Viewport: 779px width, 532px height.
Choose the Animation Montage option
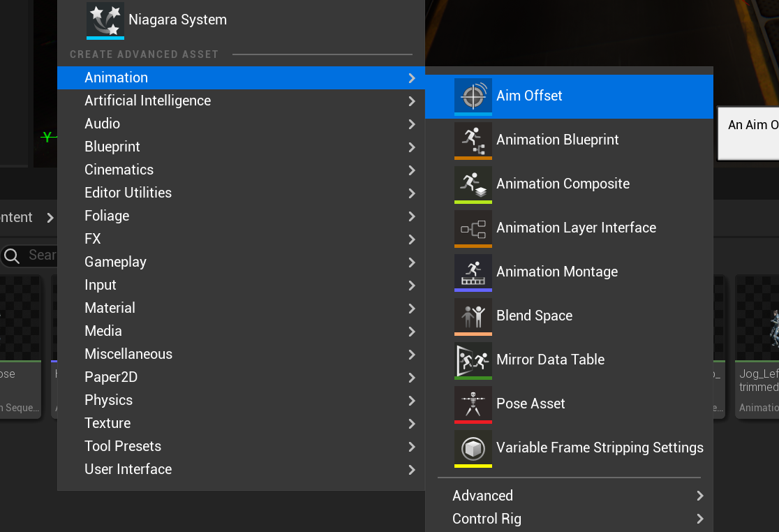569,273
